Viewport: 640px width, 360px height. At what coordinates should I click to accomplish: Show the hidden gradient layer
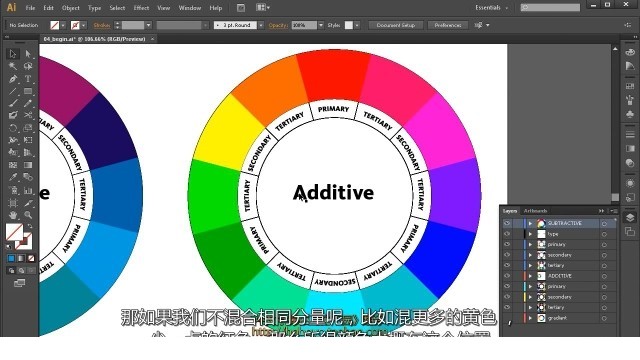tap(507, 318)
